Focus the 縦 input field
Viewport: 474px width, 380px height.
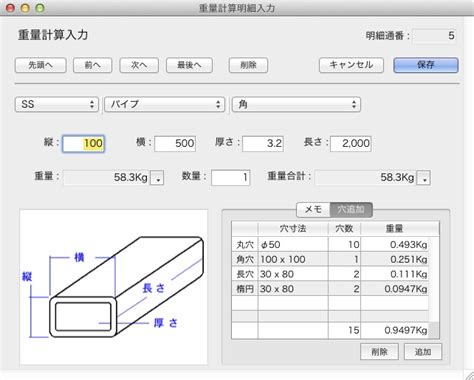click(x=84, y=144)
